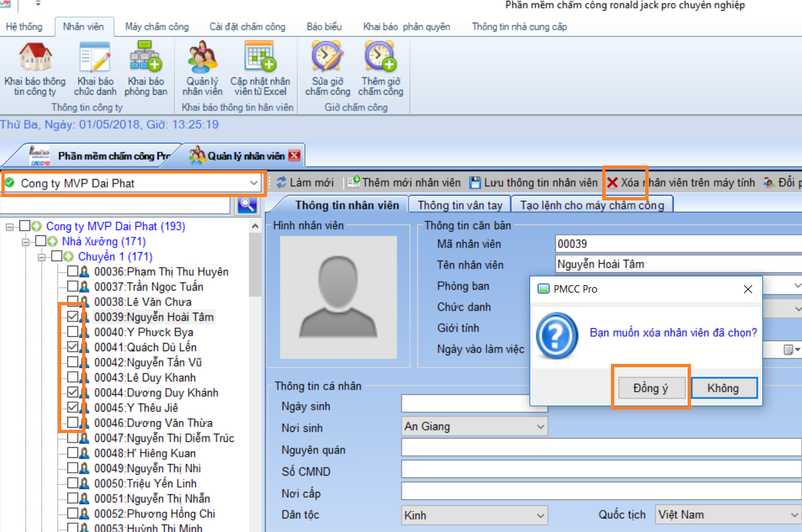Viewport: 802px width, 532px height.
Task: Uncheck employee 00039 Nguyễn Hoài Tâm
Action: tap(73, 317)
